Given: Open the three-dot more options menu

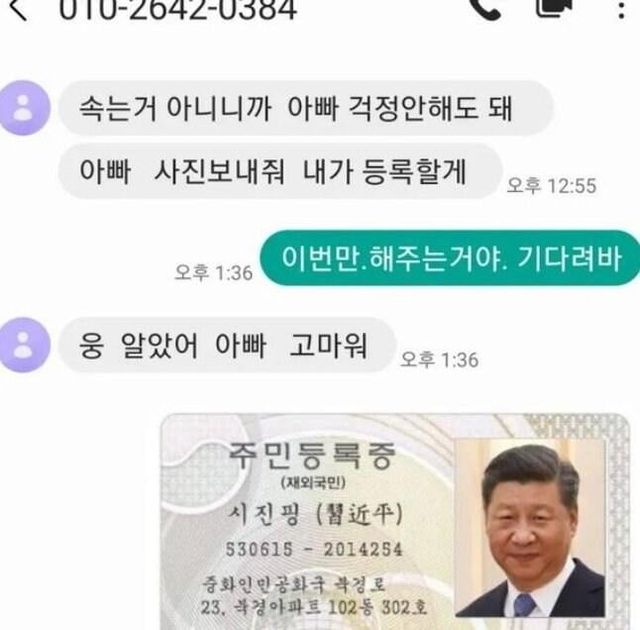Looking at the screenshot, I should point(621,9).
